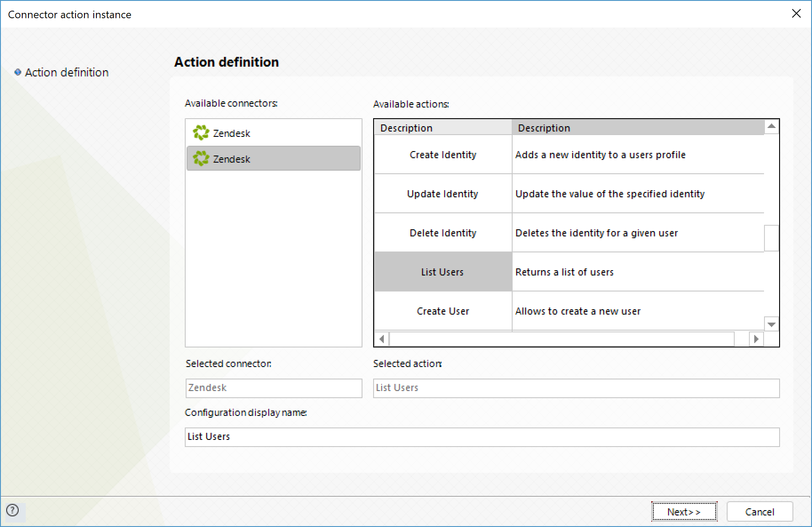Click the first Description column header
This screenshot has height=527, width=812.
tap(443, 128)
